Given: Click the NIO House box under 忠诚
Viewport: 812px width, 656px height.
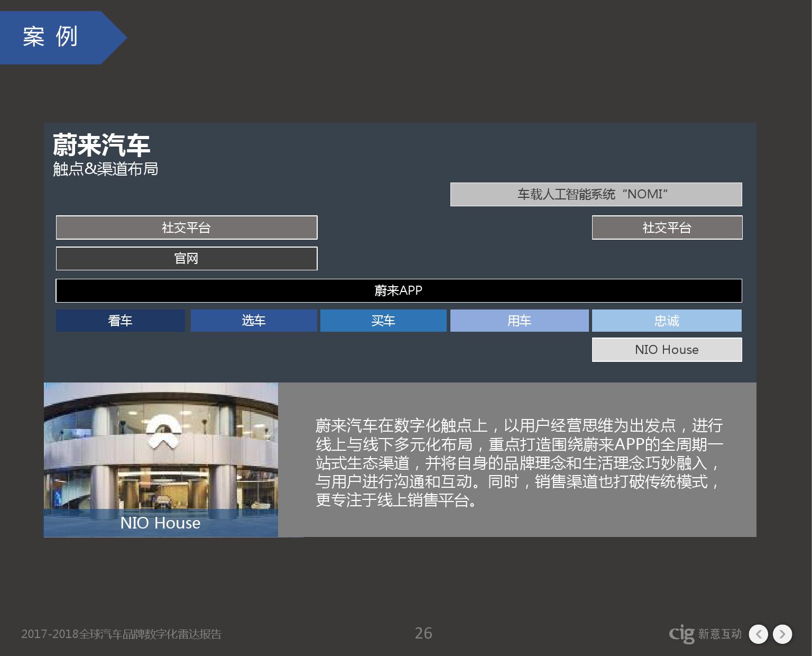Looking at the screenshot, I should pos(667,350).
